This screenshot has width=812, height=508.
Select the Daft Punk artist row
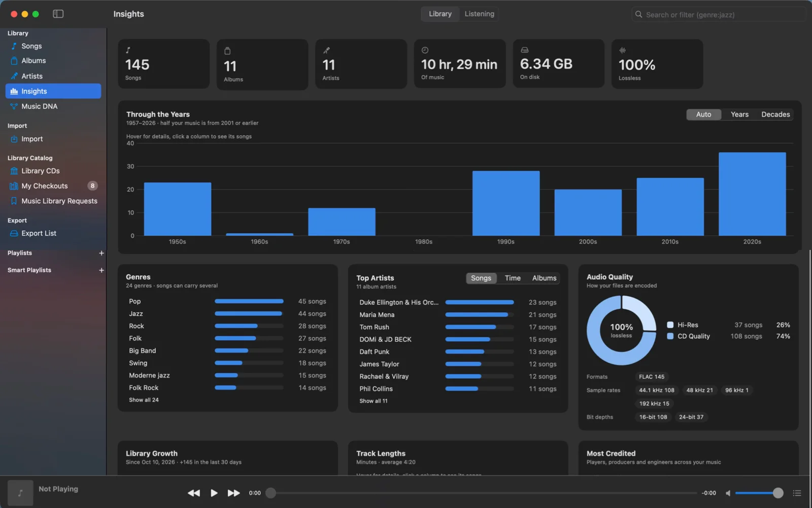click(x=458, y=352)
